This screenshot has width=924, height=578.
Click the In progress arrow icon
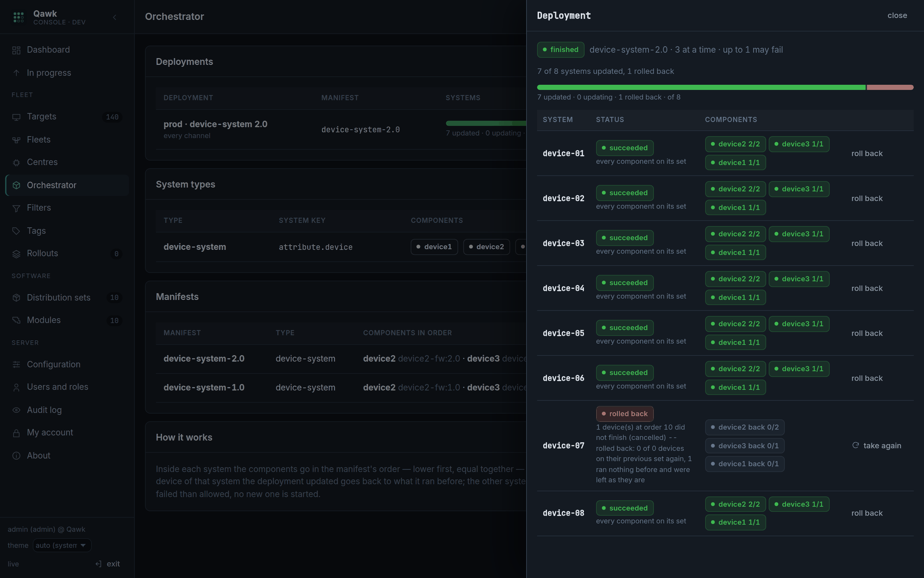tap(16, 73)
